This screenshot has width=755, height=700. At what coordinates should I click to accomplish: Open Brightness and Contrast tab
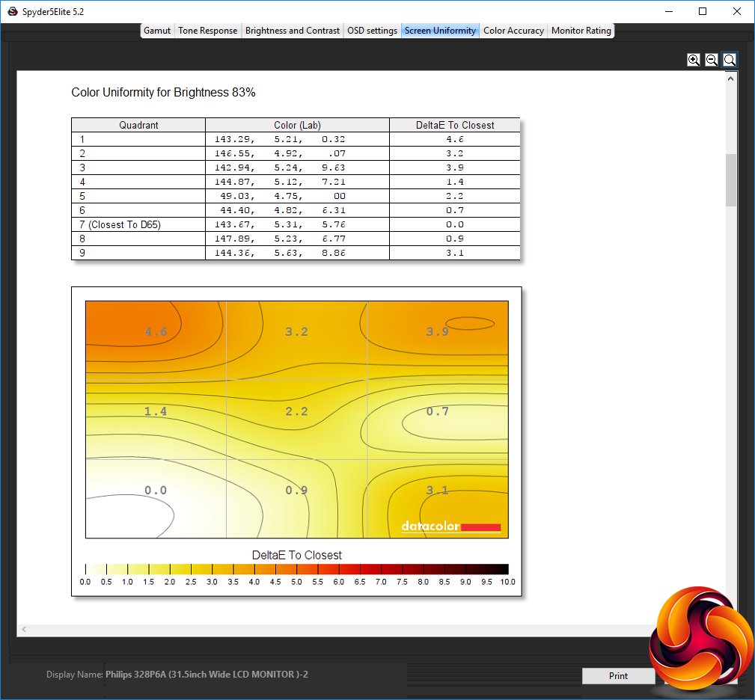point(293,31)
